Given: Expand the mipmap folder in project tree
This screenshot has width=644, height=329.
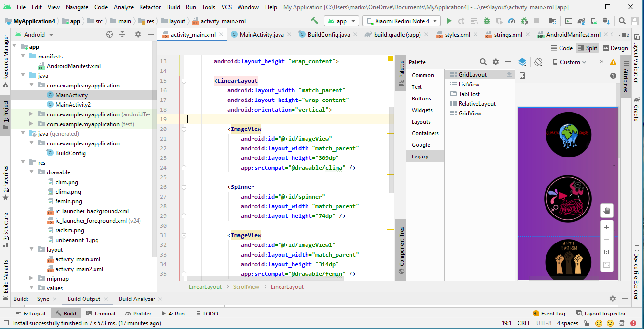Looking at the screenshot, I should (x=31, y=279).
